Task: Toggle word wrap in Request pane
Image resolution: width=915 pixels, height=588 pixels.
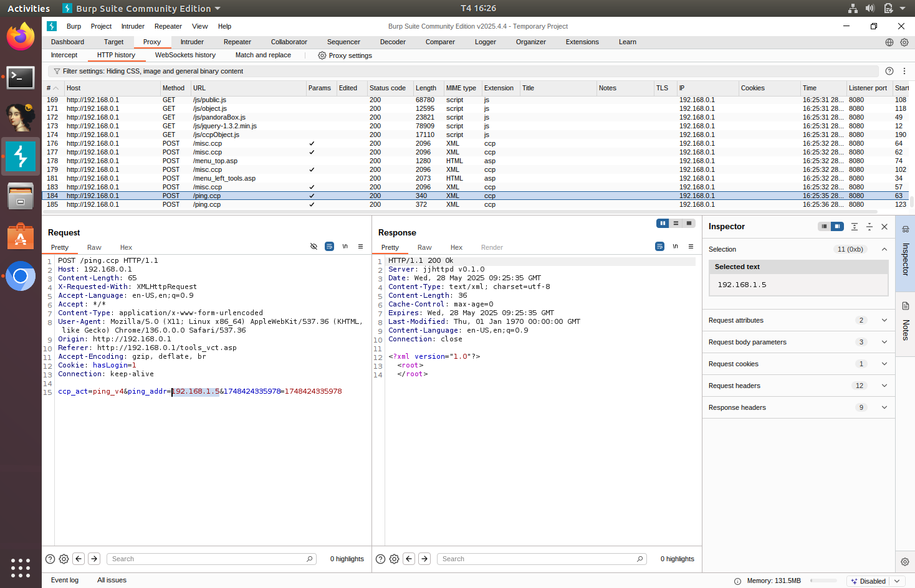Action: pos(329,247)
